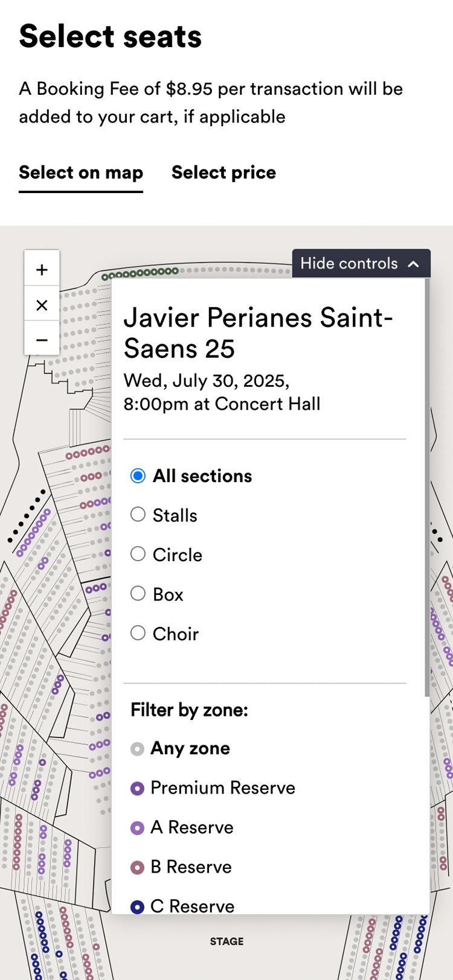This screenshot has width=453, height=980.
Task: Select the Stalls section radio button
Action: click(138, 515)
